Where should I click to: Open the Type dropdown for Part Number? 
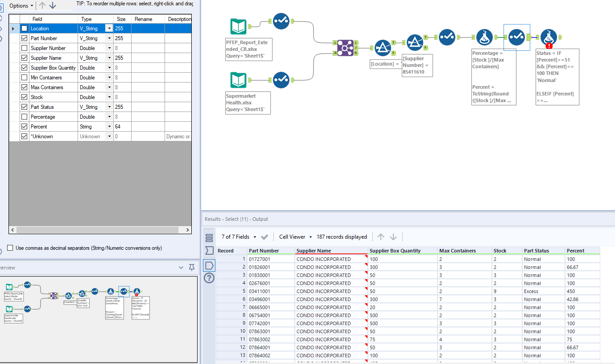click(109, 38)
